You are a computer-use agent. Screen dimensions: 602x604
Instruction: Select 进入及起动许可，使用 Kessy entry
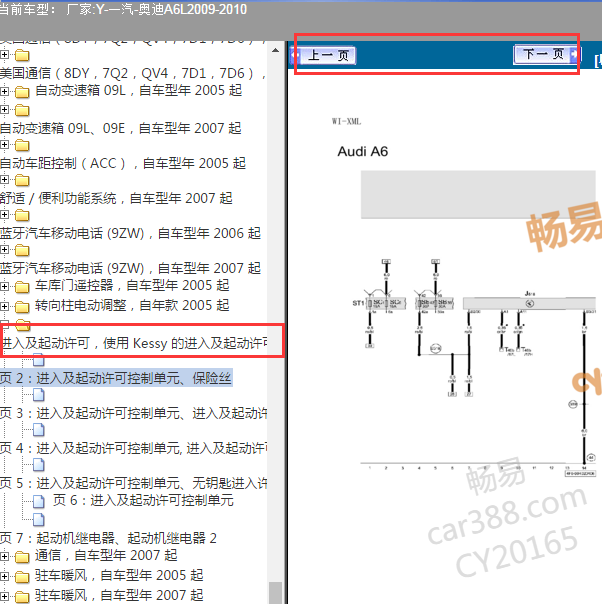pyautogui.click(x=135, y=343)
